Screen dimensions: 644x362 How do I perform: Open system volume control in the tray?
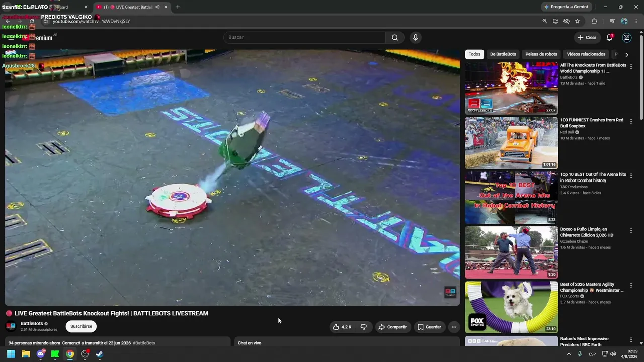[x=613, y=354]
